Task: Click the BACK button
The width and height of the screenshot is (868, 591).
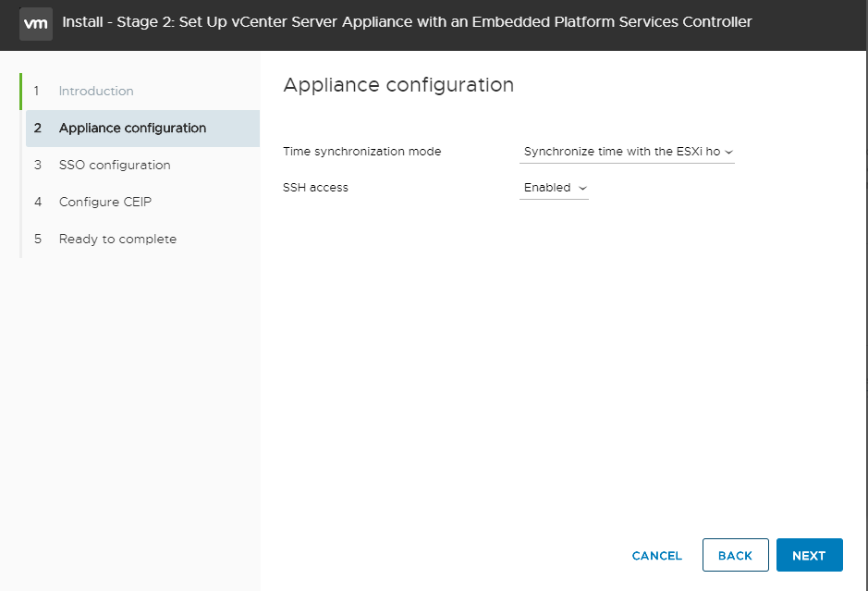Action: (x=735, y=556)
